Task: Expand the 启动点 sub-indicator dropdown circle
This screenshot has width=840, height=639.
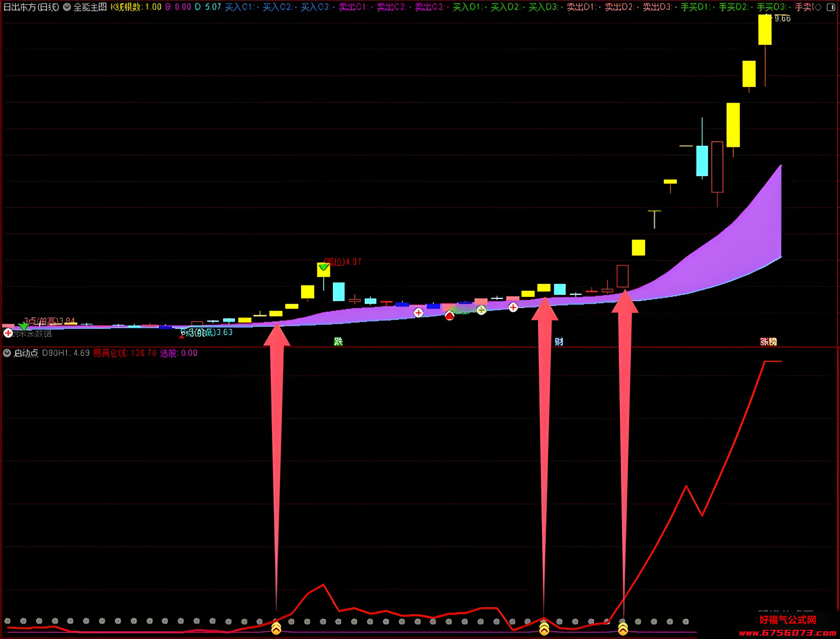Action: point(7,353)
